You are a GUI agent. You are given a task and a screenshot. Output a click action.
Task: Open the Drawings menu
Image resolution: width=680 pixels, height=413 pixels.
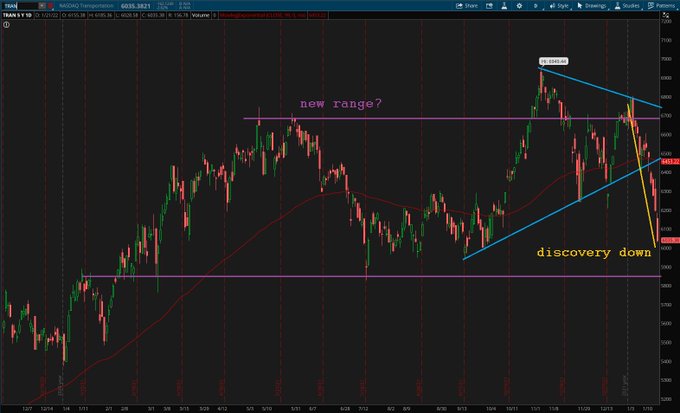(592, 6)
